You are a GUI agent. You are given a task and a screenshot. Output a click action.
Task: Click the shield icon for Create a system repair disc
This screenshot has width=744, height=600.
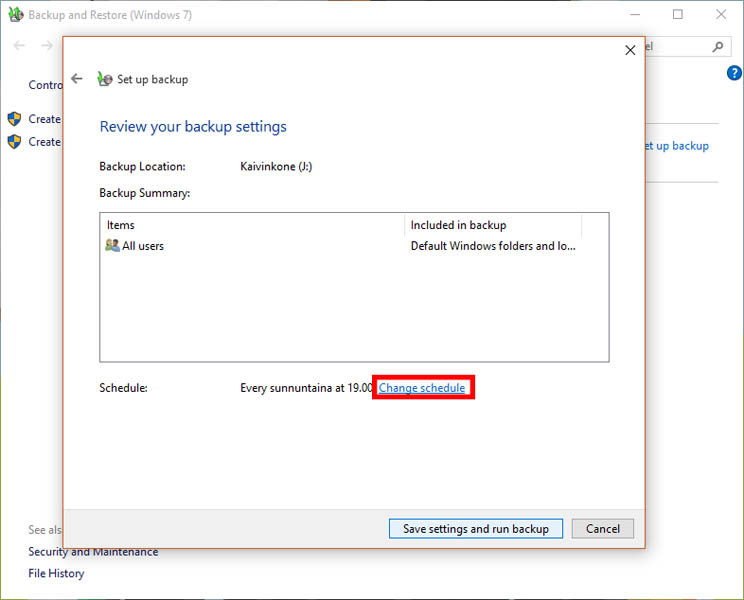[x=14, y=142]
